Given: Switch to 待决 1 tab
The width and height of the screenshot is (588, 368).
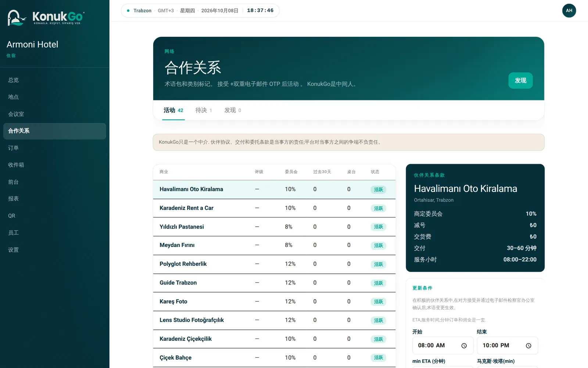Looking at the screenshot, I should pyautogui.click(x=204, y=110).
